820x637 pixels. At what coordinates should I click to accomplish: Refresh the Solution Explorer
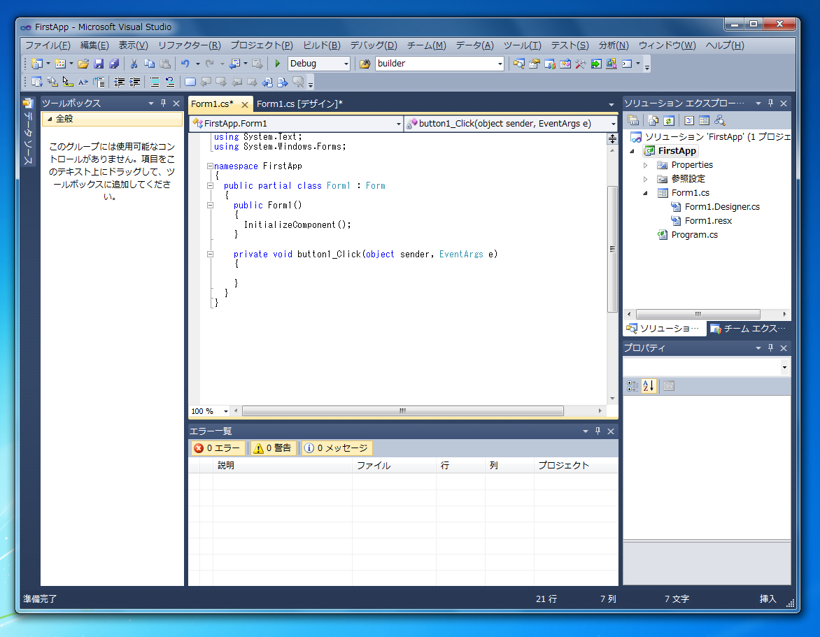(668, 120)
